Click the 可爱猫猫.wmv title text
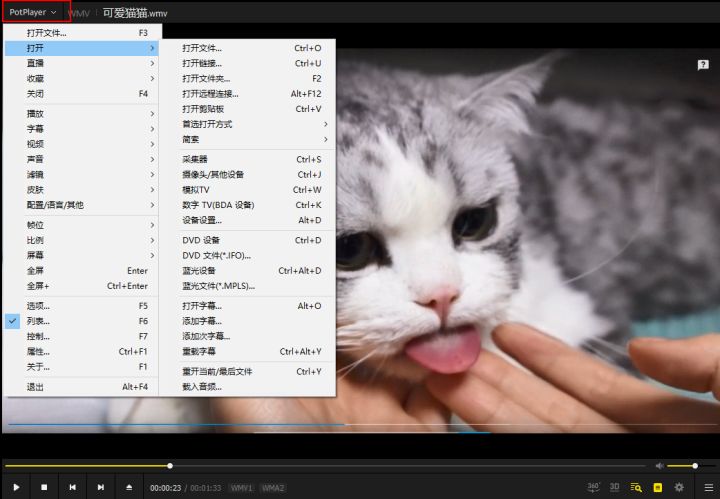This screenshot has width=720, height=499. (135, 13)
